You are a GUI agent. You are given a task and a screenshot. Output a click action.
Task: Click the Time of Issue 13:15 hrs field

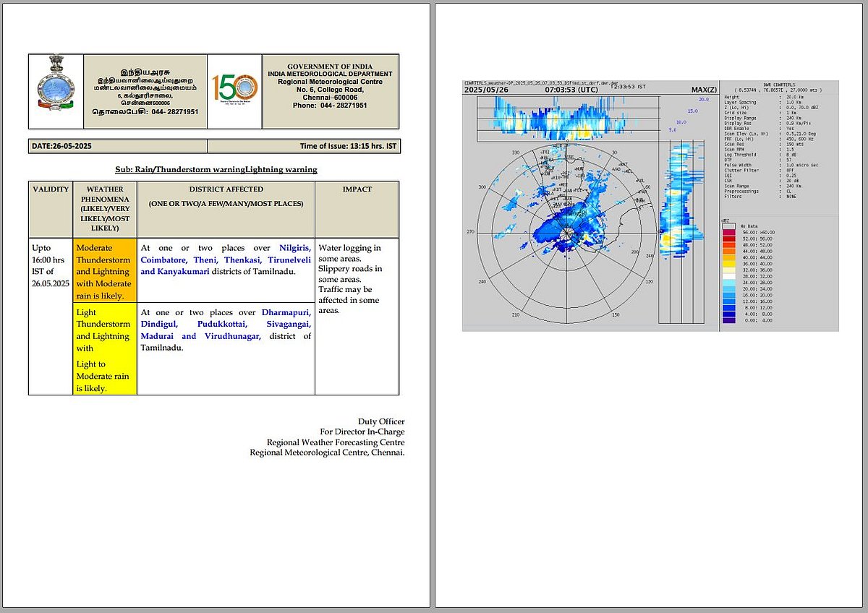pyautogui.click(x=349, y=146)
